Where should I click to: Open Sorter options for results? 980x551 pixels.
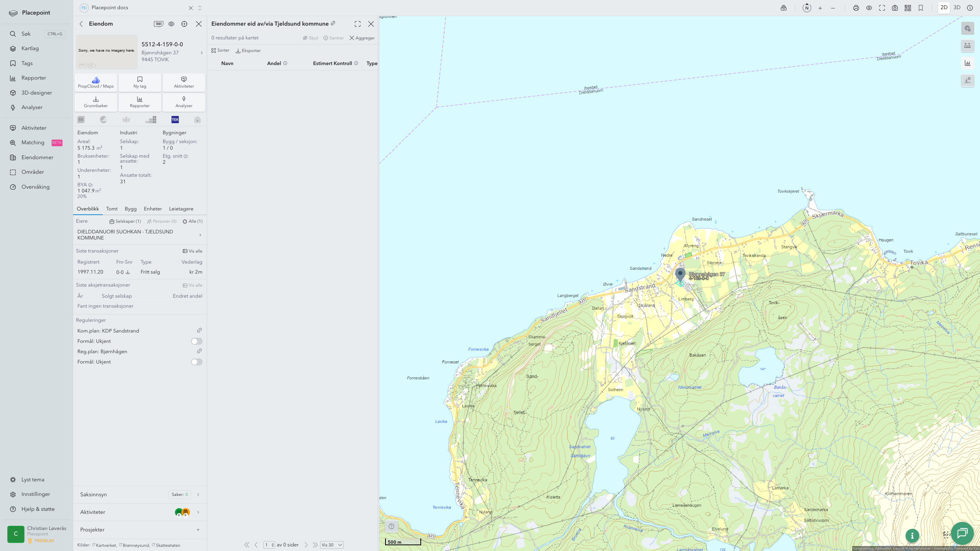[220, 51]
